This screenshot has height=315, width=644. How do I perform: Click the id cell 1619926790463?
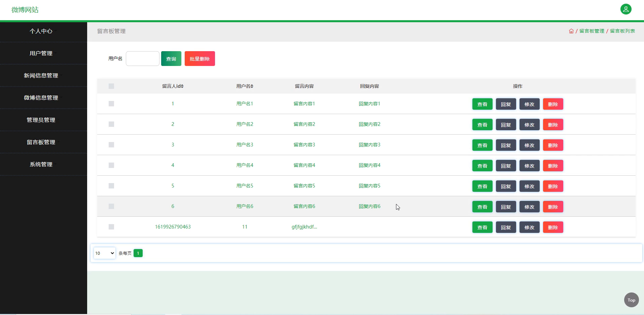(x=173, y=227)
